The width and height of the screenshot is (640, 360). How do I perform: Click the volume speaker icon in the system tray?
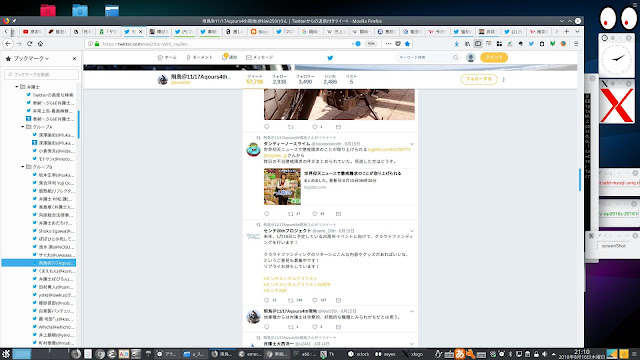tap(545, 354)
